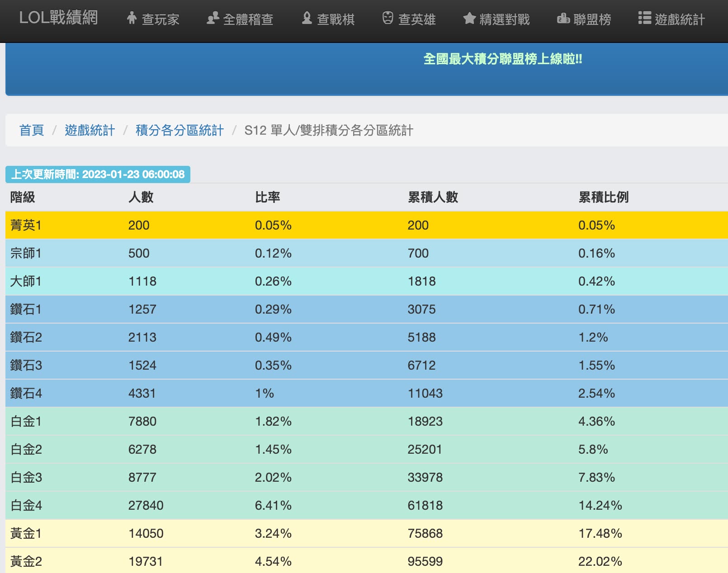Image resolution: width=728 pixels, height=573 pixels.
Task: Select the 白金3 tier cell
Action: pos(26,477)
